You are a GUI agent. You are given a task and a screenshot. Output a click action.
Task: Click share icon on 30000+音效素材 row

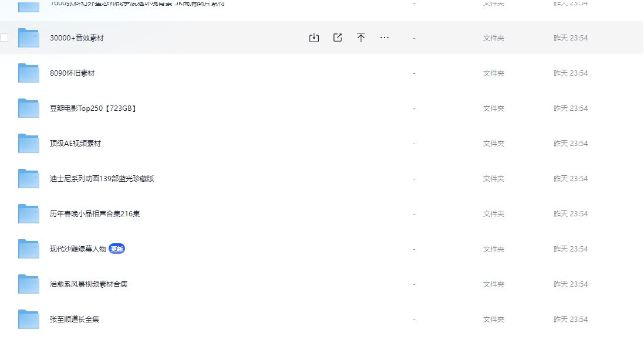coord(338,38)
